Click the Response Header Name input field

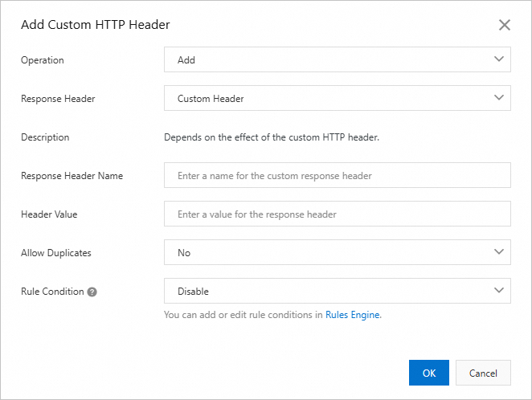click(337, 175)
